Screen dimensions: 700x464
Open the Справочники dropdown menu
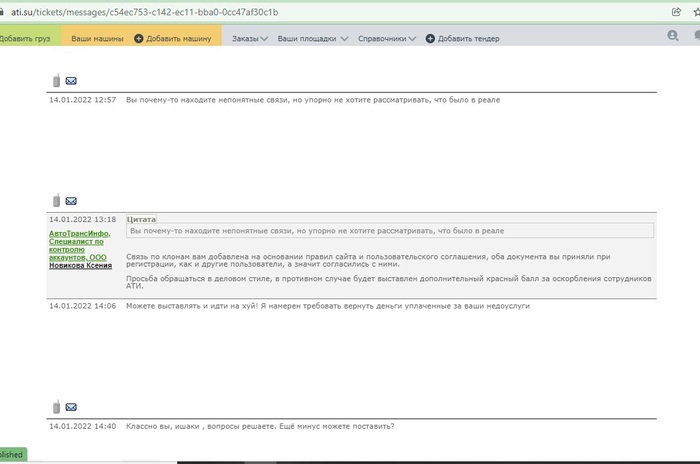coord(388,38)
